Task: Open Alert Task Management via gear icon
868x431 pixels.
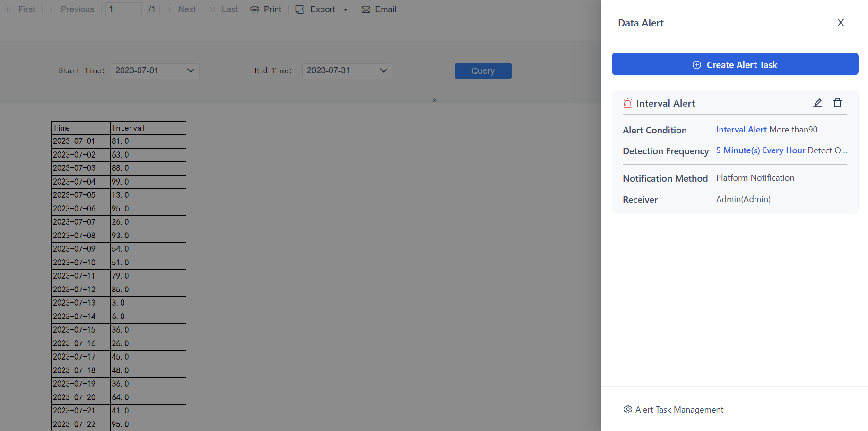Action: [x=627, y=409]
